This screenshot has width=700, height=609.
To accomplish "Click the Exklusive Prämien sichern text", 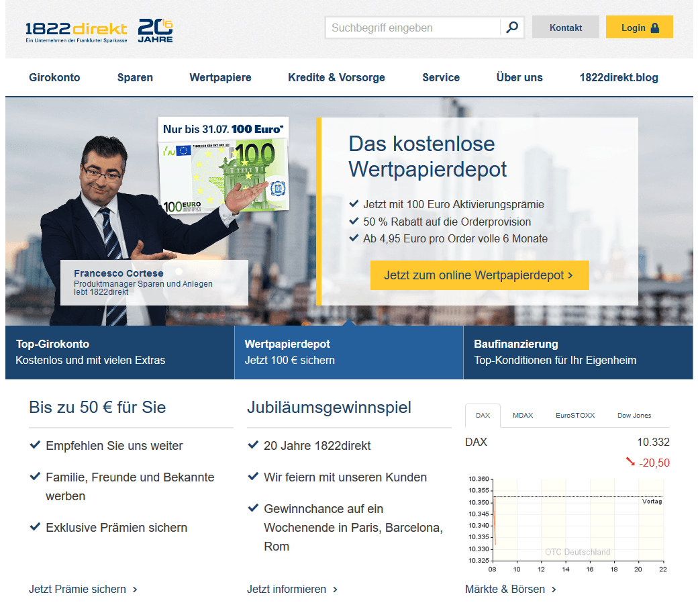I will pyautogui.click(x=117, y=528).
